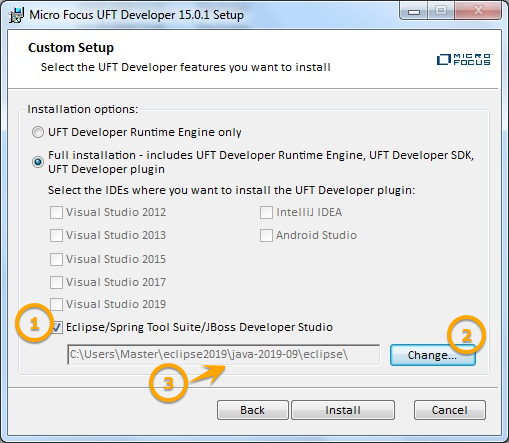Click the installer icon in title bar
This screenshot has width=509, height=443.
tap(16, 15)
